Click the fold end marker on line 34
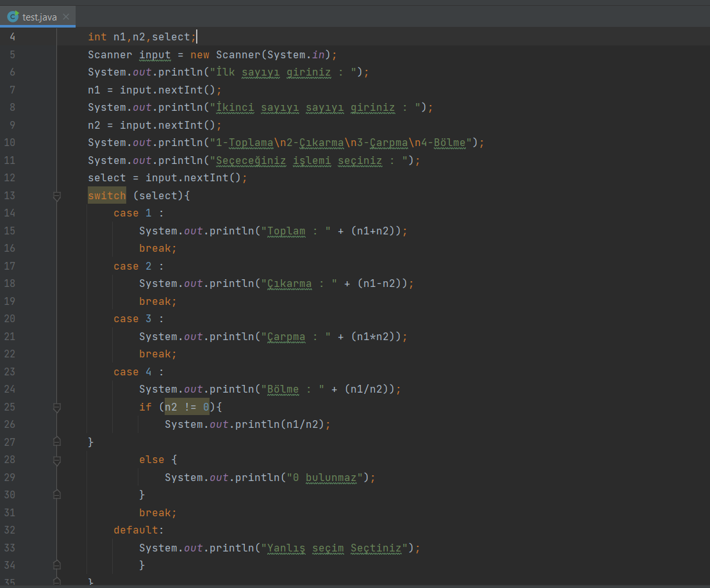Screen dimensions: 710x588 click(x=57, y=565)
